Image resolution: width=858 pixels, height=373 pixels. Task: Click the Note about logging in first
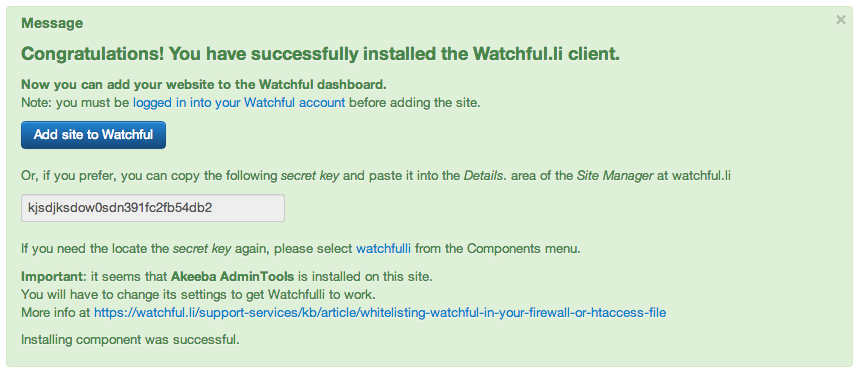(x=251, y=103)
